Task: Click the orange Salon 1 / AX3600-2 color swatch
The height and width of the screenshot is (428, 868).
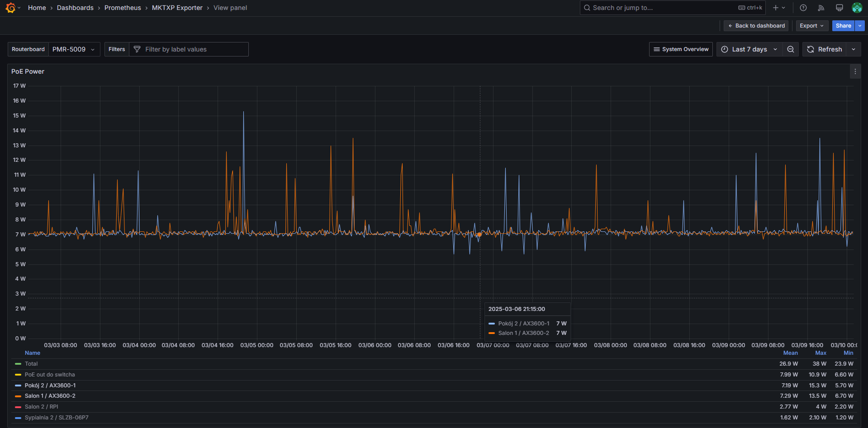Action: click(x=18, y=396)
